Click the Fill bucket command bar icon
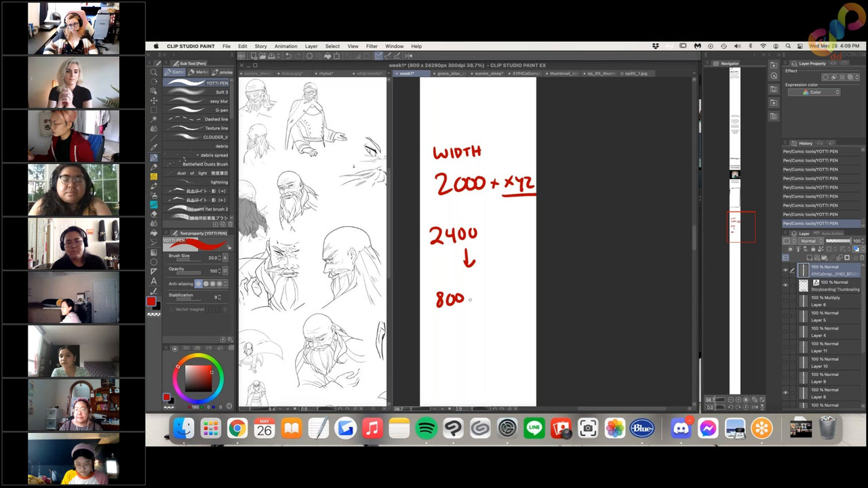 (326, 56)
